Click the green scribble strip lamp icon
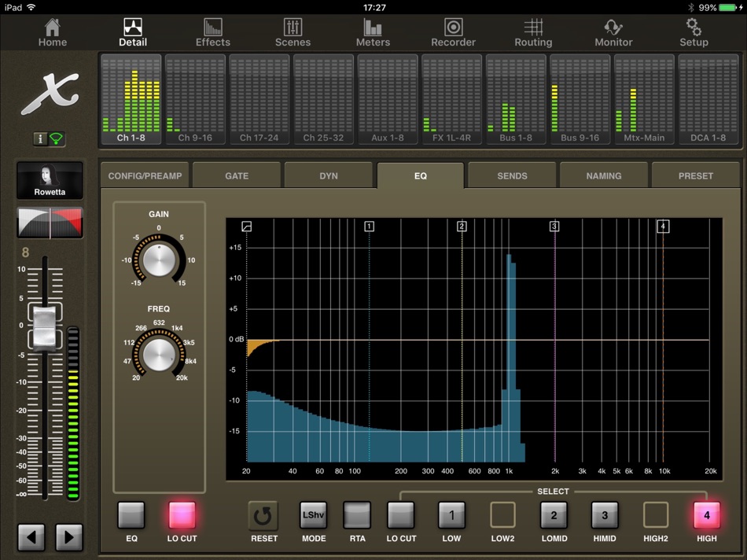Viewport: 747px width, 560px height. [57, 138]
